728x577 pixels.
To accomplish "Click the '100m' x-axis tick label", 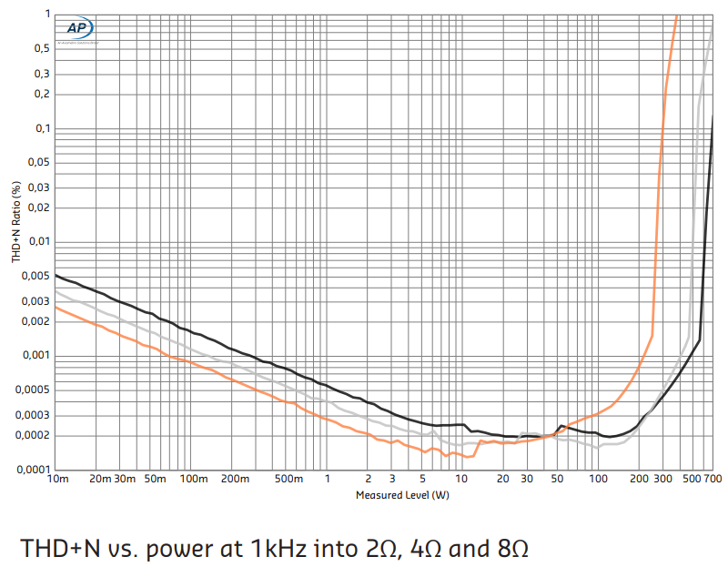I will (194, 479).
